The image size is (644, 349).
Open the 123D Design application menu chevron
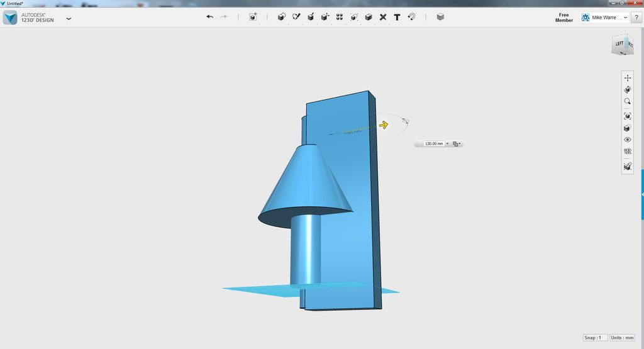(x=69, y=18)
